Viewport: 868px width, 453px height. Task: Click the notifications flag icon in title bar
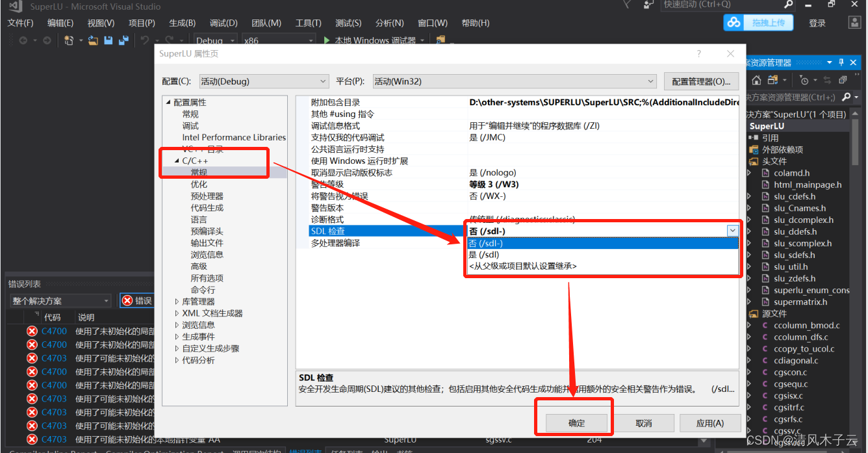pyautogui.click(x=626, y=5)
